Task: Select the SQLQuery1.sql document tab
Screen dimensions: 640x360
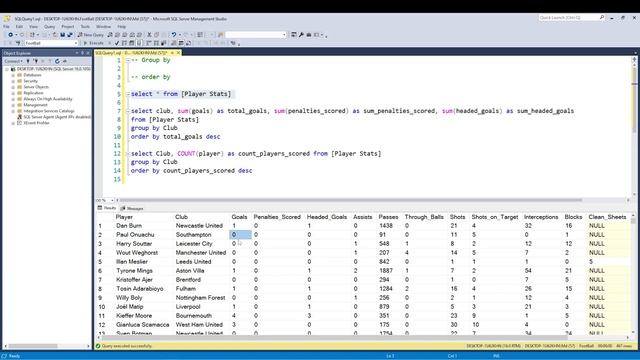Action: pyautogui.click(x=131, y=53)
